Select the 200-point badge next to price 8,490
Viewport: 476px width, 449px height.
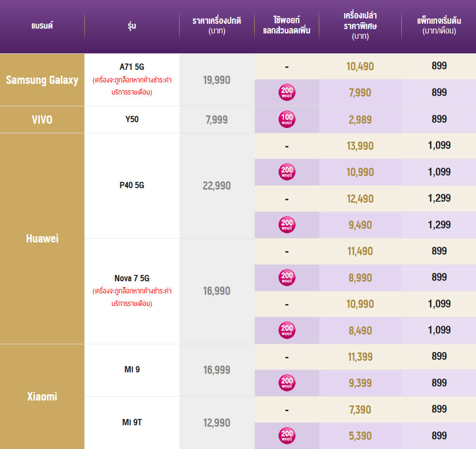tap(287, 330)
